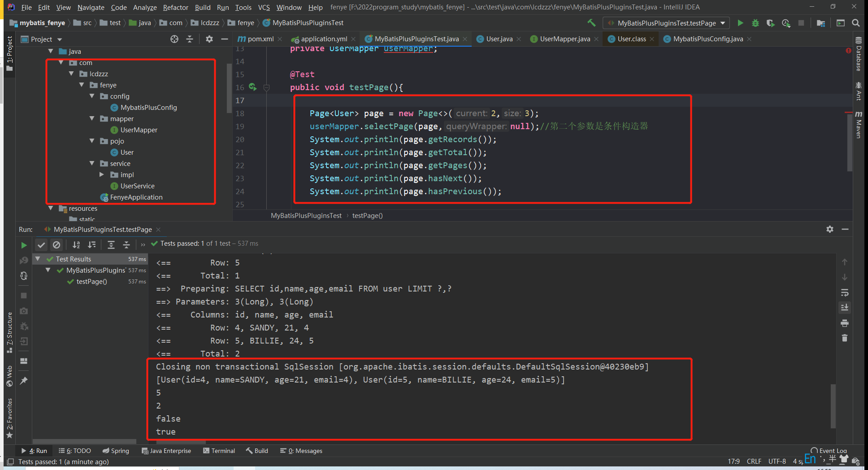Open Project panel settings gear
The height and width of the screenshot is (470, 868).
pos(209,39)
